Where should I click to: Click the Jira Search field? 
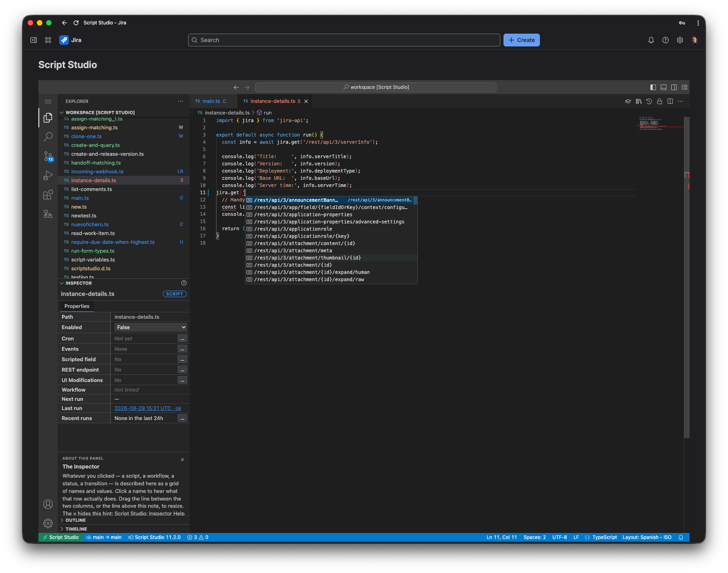[344, 40]
